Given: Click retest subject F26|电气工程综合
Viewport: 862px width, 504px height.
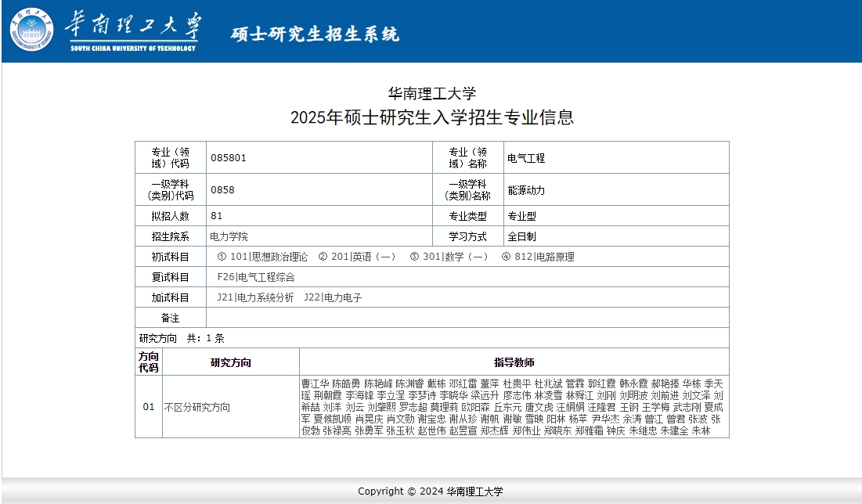Looking at the screenshot, I should (x=256, y=277).
